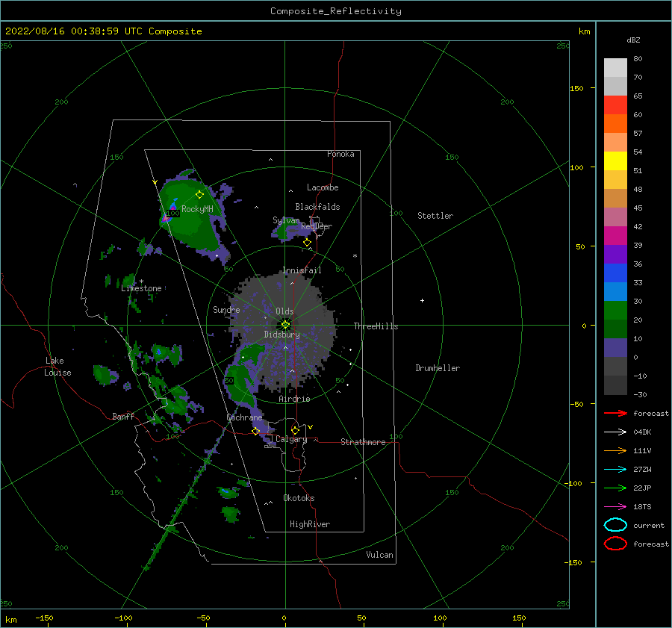
Task: Pick the dark green 10-20 dBZ swatch
Action: (615, 329)
